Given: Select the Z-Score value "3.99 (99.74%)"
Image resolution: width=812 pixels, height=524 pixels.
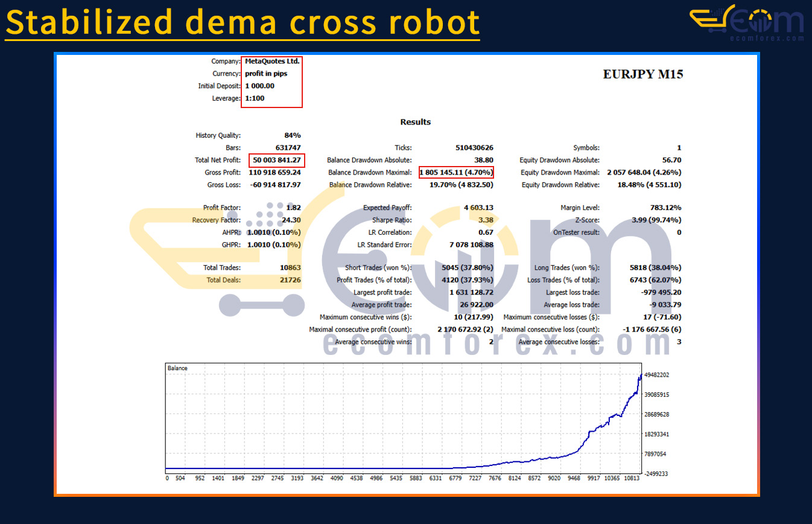Looking at the screenshot, I should pos(657,220).
